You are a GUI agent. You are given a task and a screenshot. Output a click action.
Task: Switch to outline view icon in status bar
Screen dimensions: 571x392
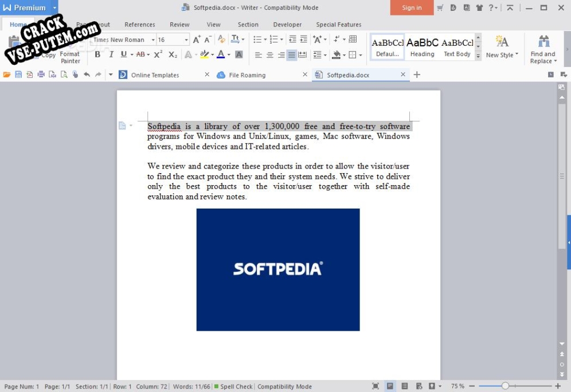tap(405, 386)
